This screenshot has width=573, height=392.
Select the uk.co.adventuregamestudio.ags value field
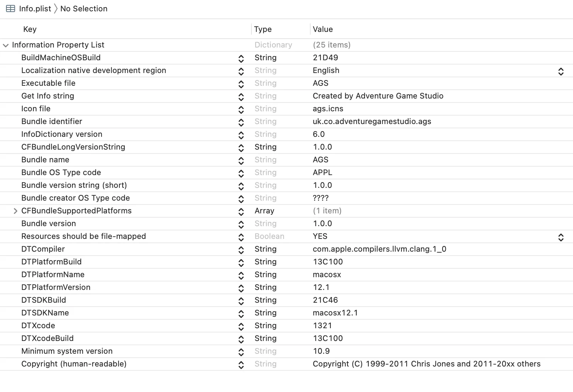coord(372,122)
